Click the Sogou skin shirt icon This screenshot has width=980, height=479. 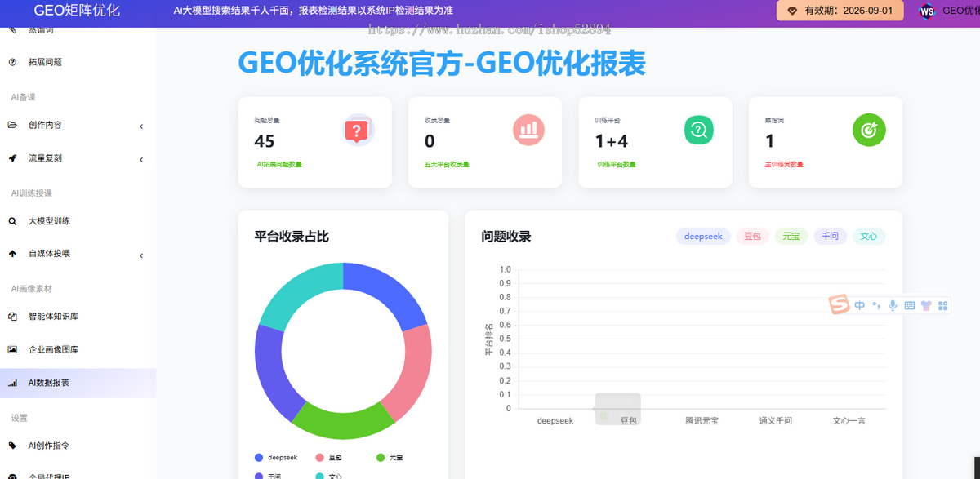(x=926, y=305)
